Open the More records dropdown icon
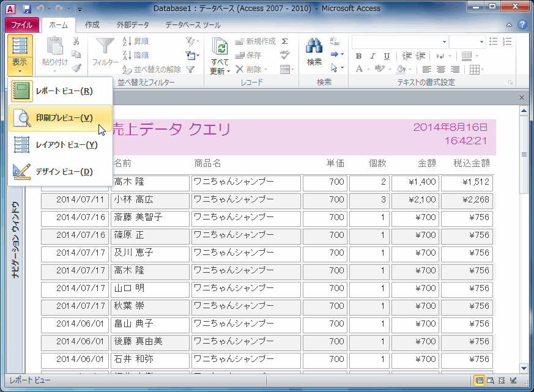The height and width of the screenshot is (392, 534). (x=287, y=70)
